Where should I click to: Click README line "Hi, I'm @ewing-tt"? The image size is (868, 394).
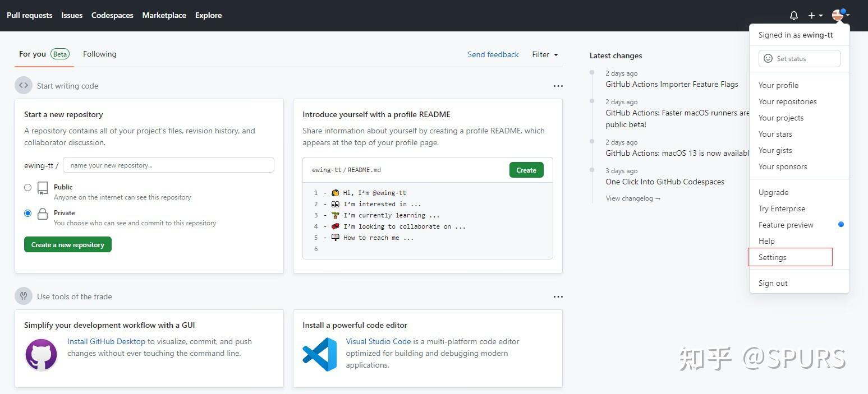[x=369, y=193]
